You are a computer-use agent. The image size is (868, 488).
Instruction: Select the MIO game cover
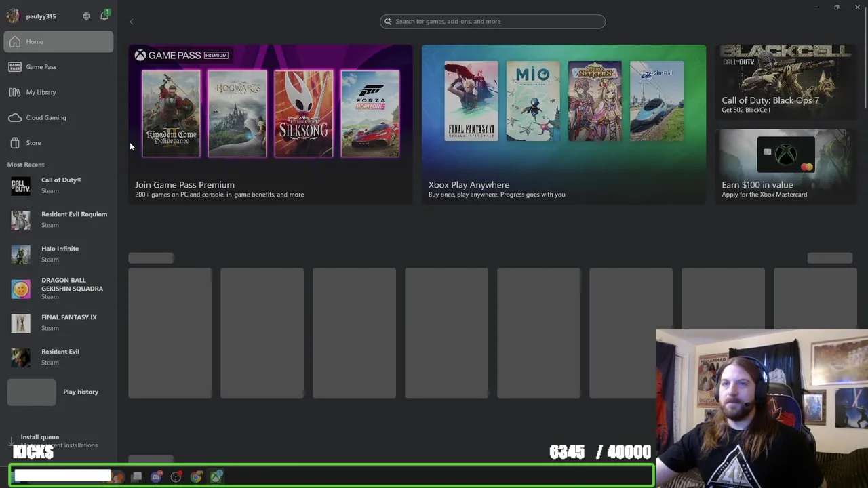point(533,101)
